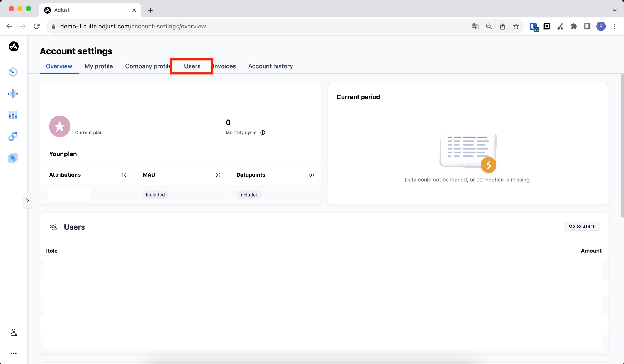Open the three-dots more menu in the sidebar
This screenshot has height=364, width=624.
(14, 353)
